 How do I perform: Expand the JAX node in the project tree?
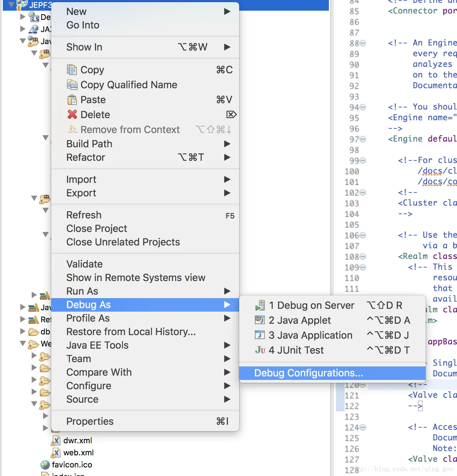click(23, 28)
